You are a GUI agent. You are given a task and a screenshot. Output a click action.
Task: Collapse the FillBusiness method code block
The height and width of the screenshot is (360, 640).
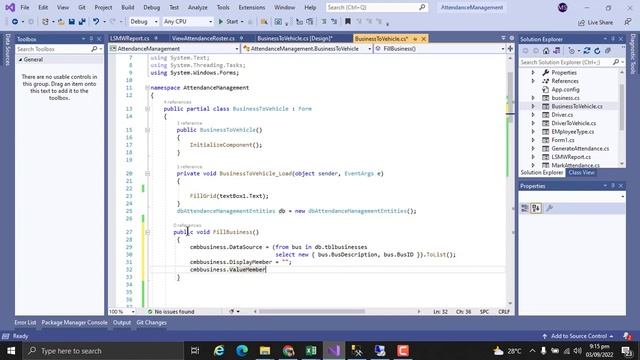(x=147, y=232)
